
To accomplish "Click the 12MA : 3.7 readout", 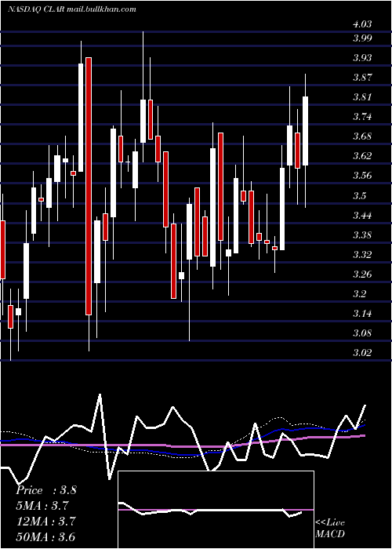I will point(45,521).
